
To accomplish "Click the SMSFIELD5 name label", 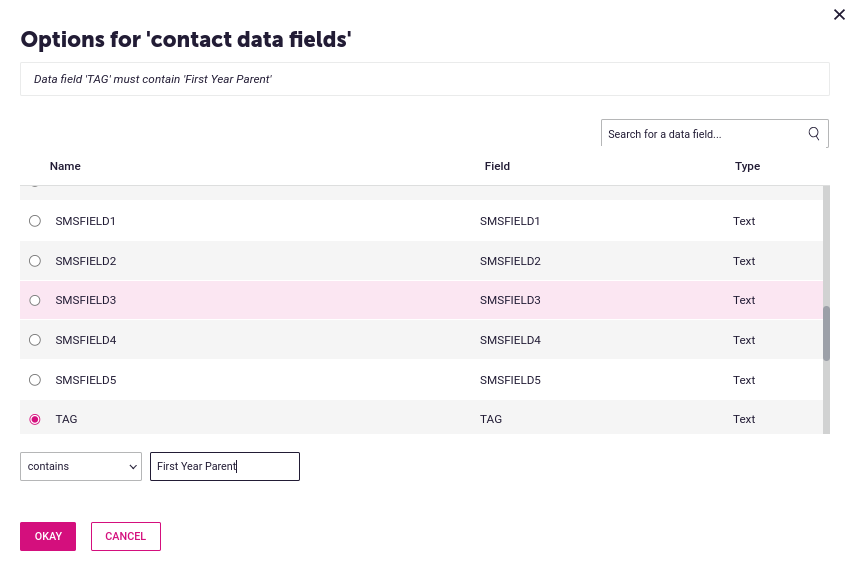I will pyautogui.click(x=86, y=380).
